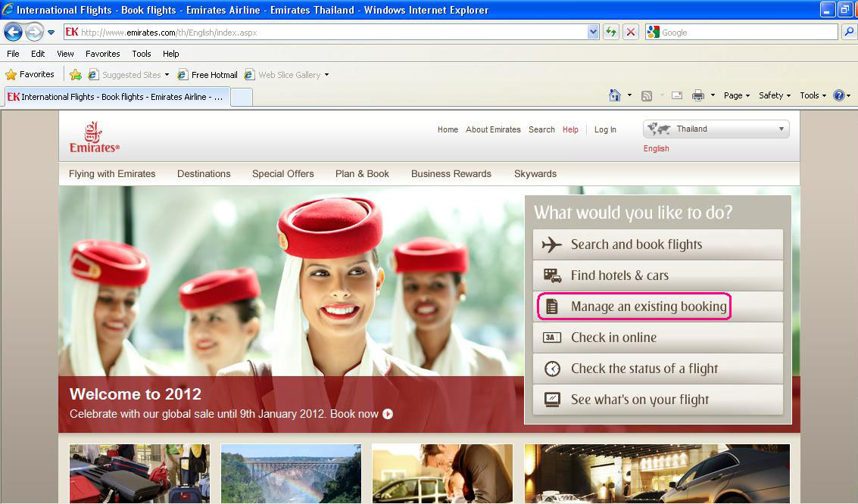Open Suggested Sites dropdown
The image size is (858, 504).
(129, 75)
